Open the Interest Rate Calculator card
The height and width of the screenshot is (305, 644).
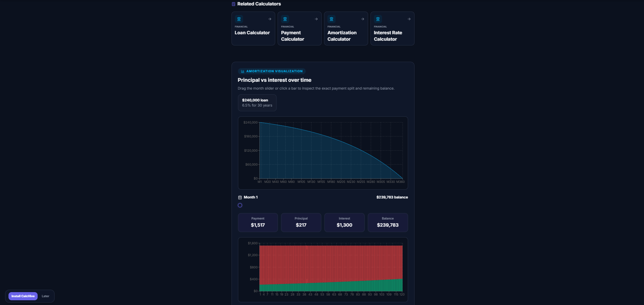click(x=393, y=28)
